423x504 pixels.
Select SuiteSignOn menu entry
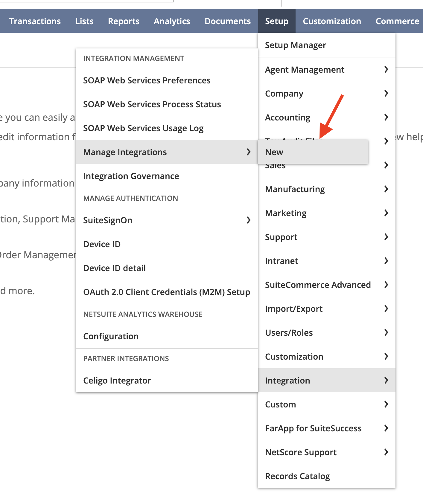167,220
